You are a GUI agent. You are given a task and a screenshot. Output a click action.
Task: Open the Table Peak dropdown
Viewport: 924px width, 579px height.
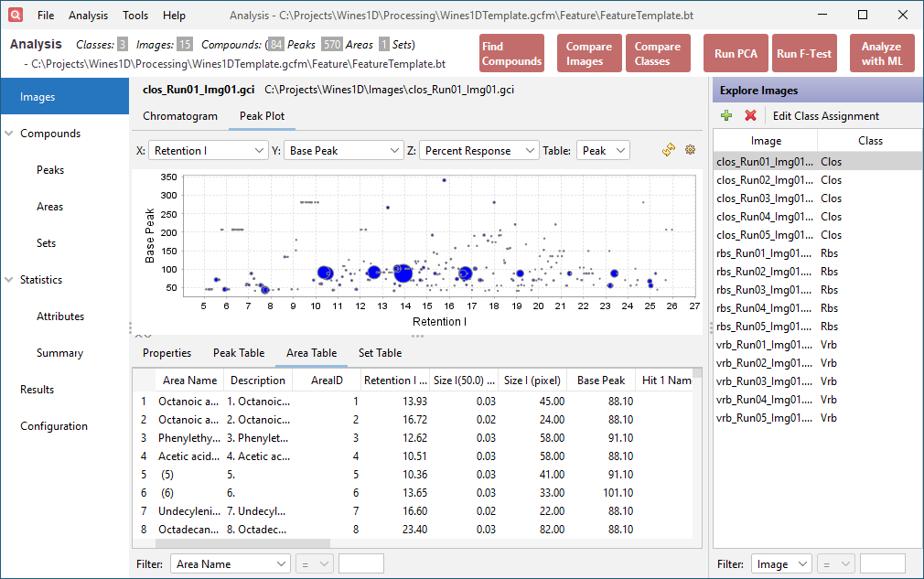(x=602, y=151)
